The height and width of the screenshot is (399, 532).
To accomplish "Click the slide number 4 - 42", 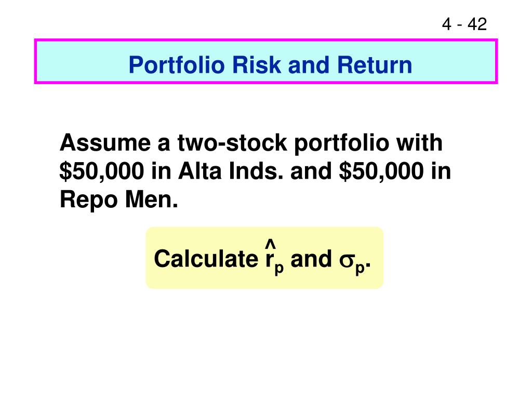I will pos(464,24).
